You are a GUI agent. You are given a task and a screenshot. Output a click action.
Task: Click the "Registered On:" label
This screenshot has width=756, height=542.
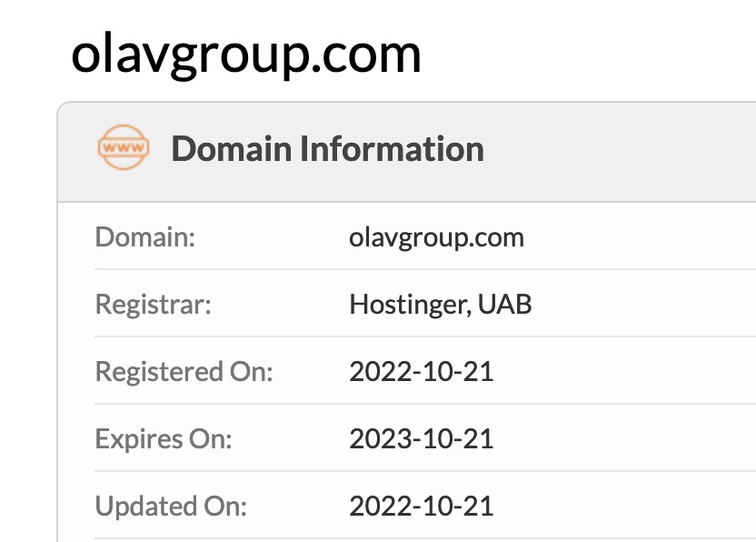click(x=184, y=371)
